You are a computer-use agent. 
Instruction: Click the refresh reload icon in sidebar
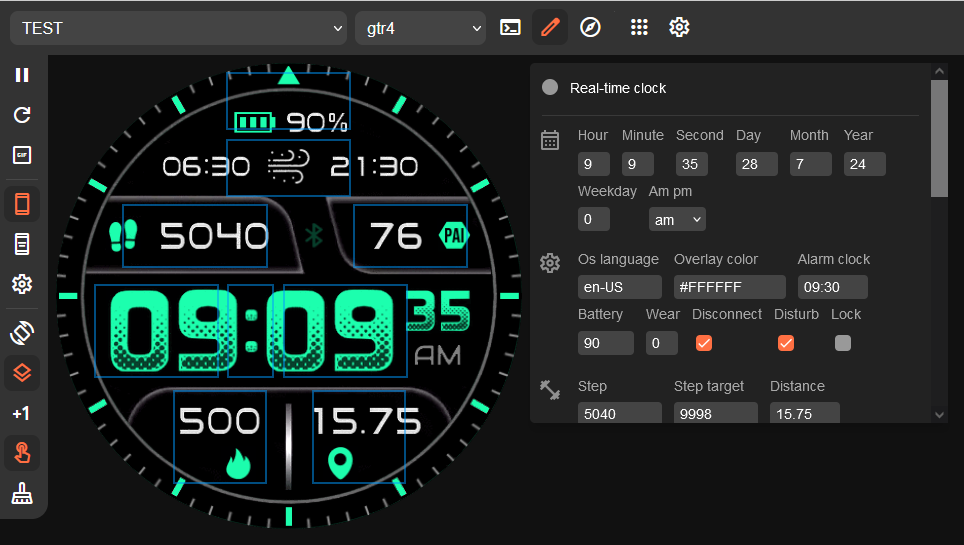pos(22,115)
